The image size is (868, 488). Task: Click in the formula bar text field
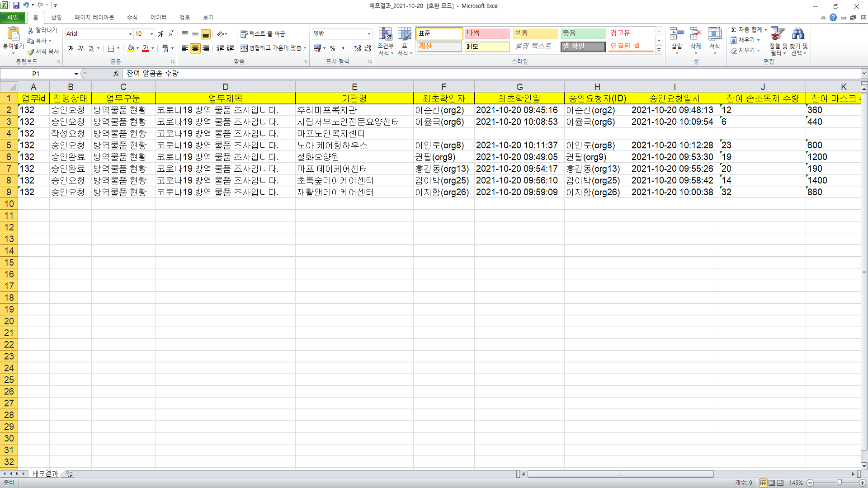[492, 74]
